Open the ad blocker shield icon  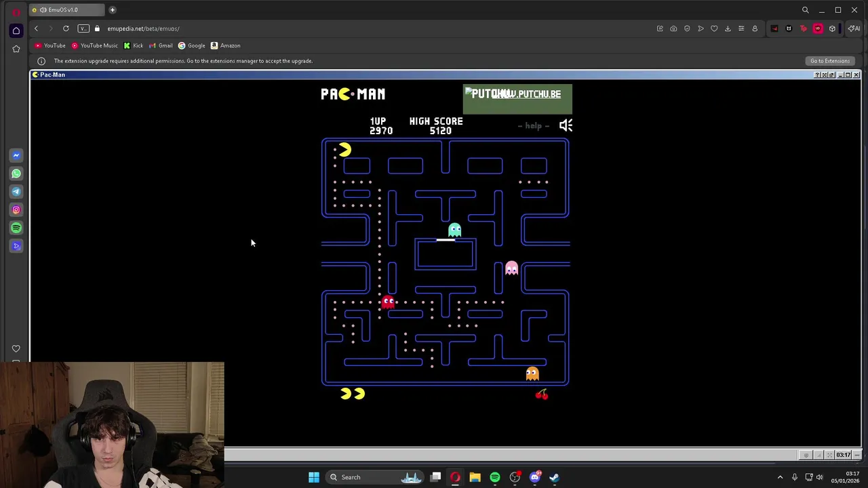tap(687, 28)
